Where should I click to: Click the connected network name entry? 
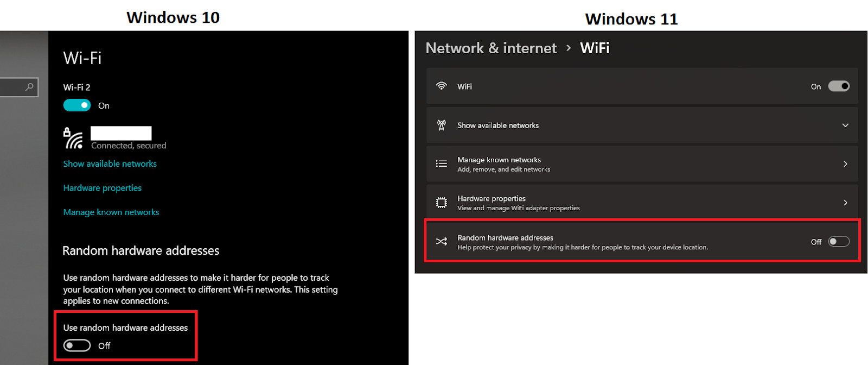121,133
